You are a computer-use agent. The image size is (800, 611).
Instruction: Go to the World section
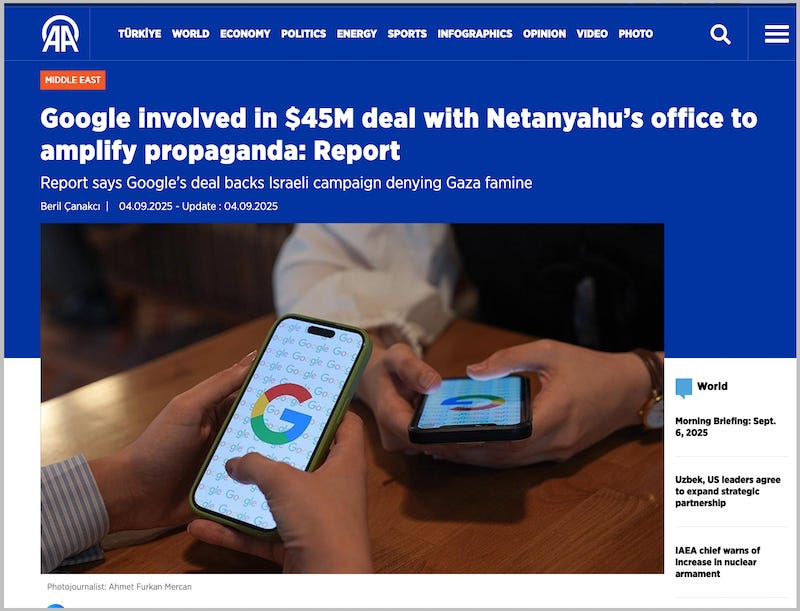click(190, 34)
